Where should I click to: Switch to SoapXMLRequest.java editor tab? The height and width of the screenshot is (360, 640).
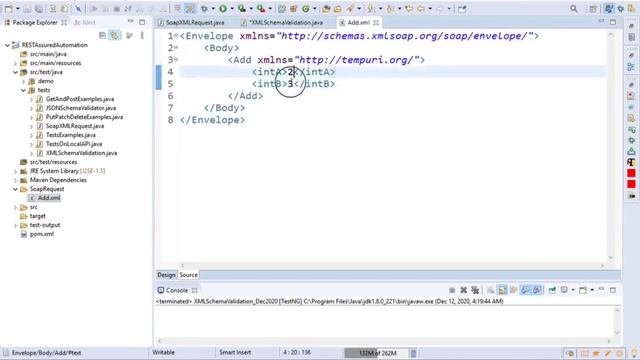tap(191, 22)
